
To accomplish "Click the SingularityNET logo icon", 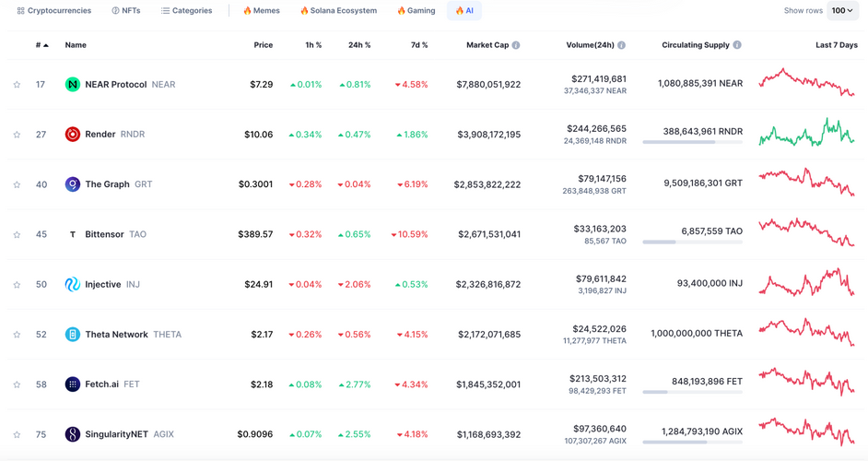I will (72, 434).
